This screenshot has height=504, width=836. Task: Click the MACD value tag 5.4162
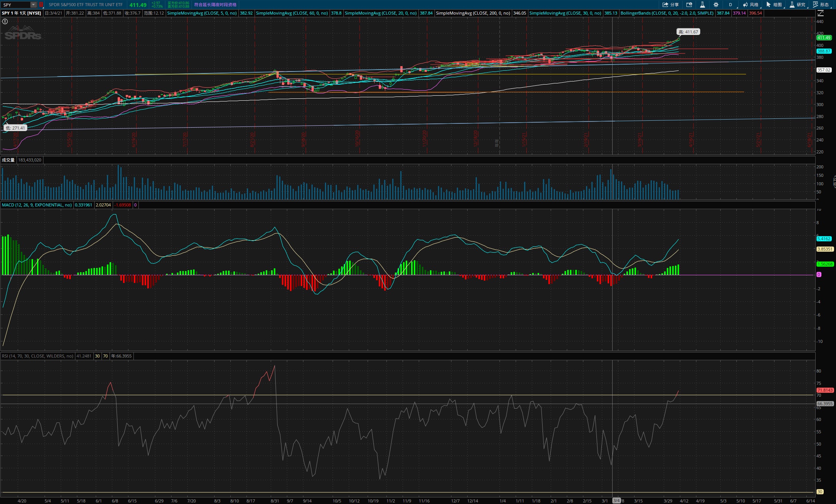click(x=824, y=239)
